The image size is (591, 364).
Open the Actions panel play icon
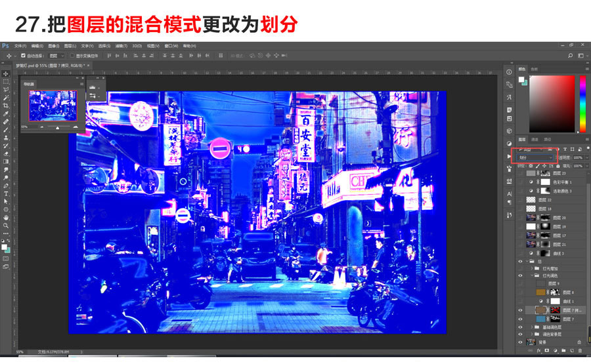509,156
